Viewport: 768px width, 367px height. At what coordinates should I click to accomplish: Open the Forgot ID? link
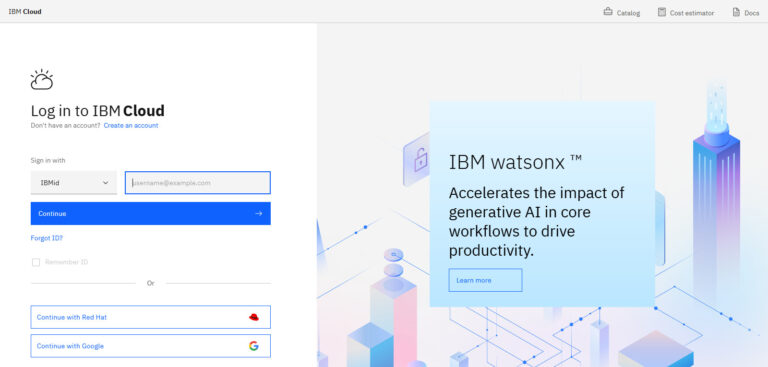47,238
